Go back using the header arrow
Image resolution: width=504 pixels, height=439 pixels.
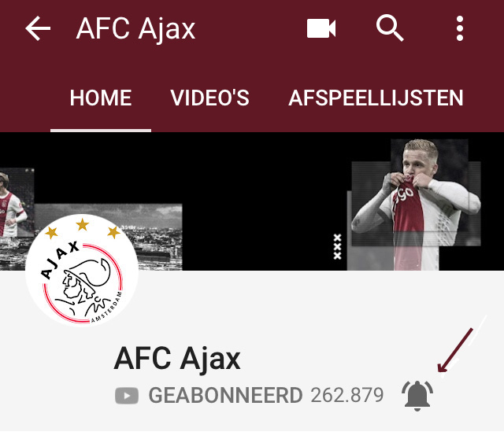38,28
